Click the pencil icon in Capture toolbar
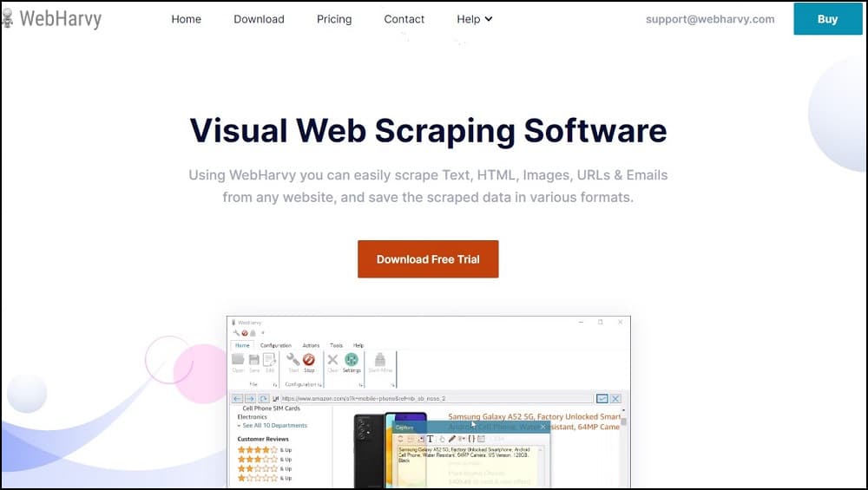Image resolution: width=868 pixels, height=490 pixels. tap(451, 439)
